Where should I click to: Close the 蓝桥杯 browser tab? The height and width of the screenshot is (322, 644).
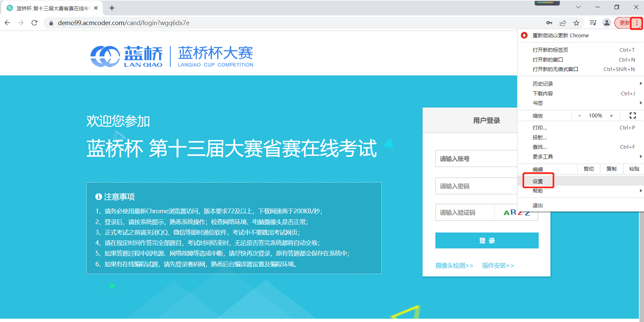[96, 8]
